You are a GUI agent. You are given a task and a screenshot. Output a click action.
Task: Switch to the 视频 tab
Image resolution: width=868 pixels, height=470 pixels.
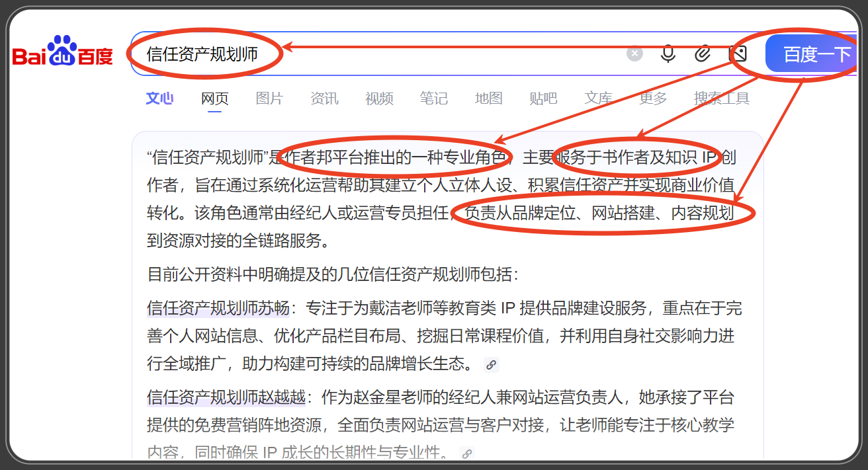379,98
